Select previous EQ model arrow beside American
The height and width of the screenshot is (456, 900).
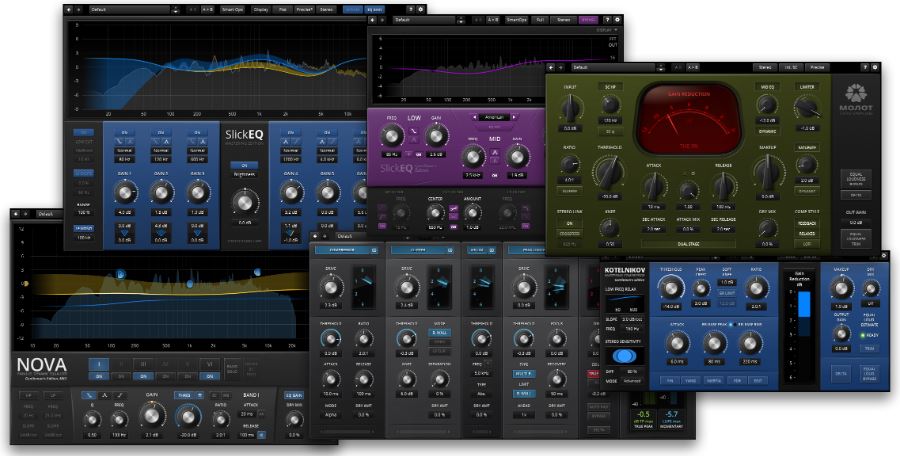[x=475, y=117]
